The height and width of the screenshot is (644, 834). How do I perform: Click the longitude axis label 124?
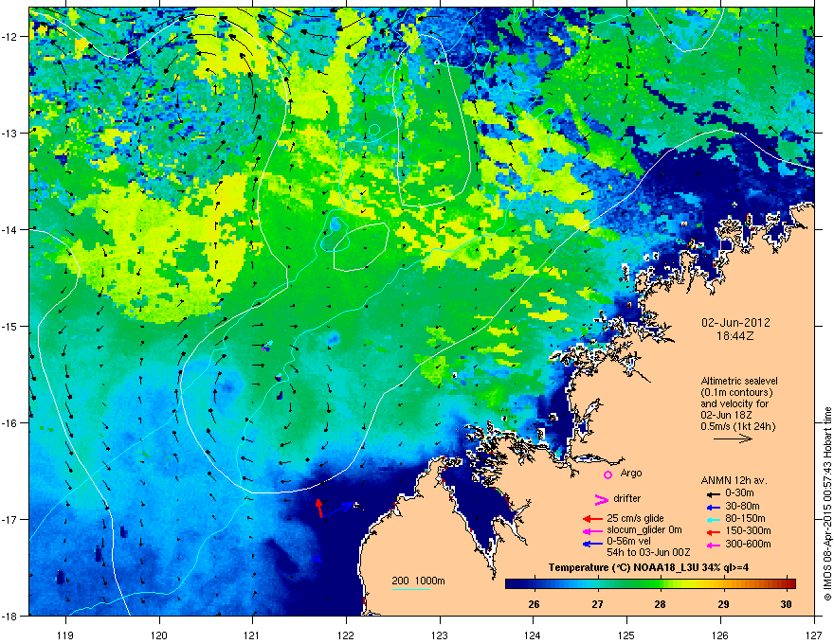[x=533, y=635]
